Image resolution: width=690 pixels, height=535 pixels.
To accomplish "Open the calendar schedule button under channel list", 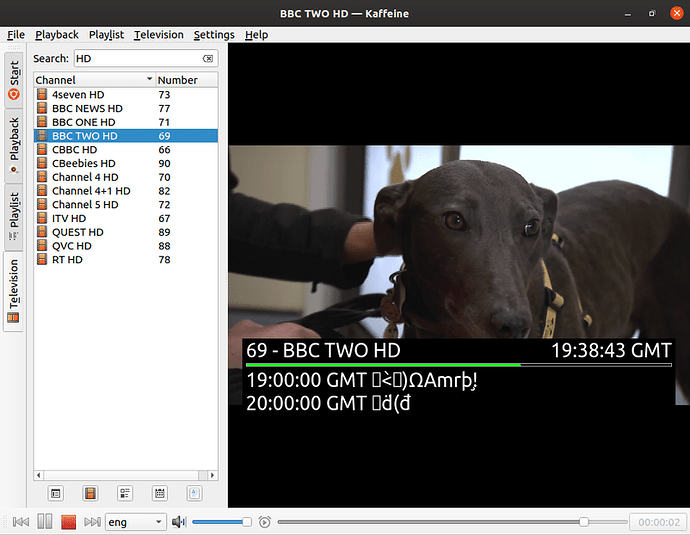I will [160, 494].
